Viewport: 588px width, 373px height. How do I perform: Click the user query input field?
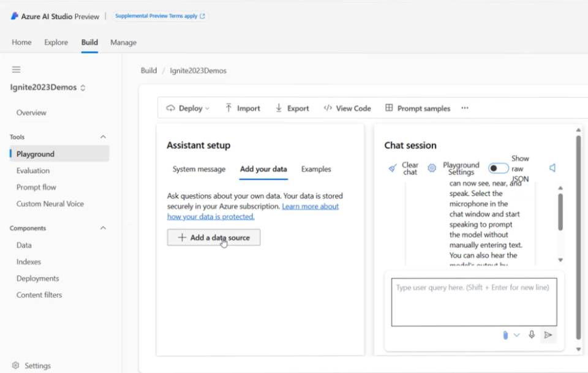coord(473,302)
